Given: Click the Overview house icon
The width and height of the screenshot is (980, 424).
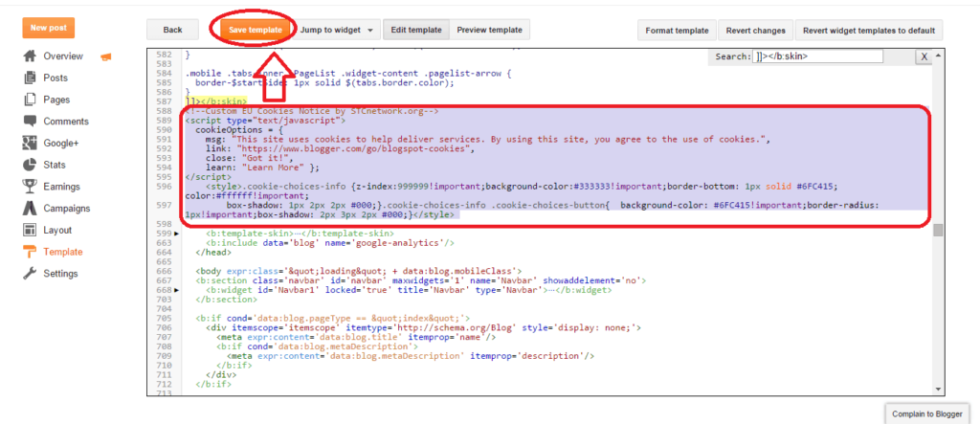Looking at the screenshot, I should point(30,56).
